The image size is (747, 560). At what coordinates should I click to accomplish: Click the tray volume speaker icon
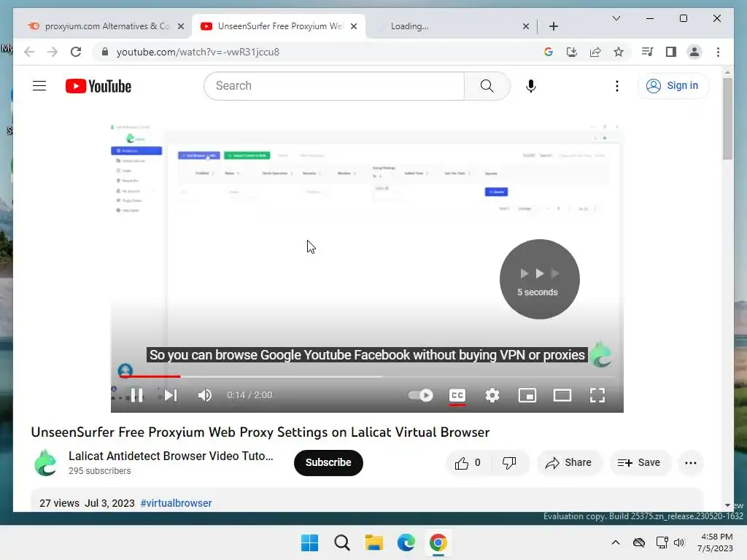(x=679, y=542)
